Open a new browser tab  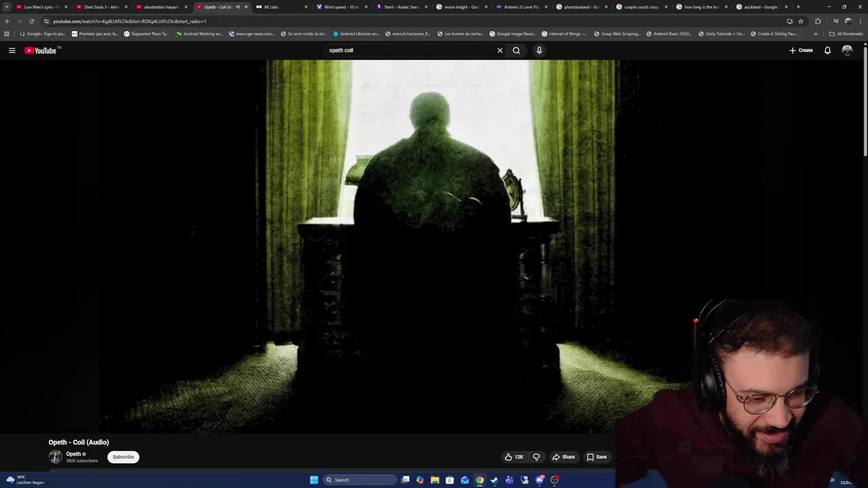point(798,7)
